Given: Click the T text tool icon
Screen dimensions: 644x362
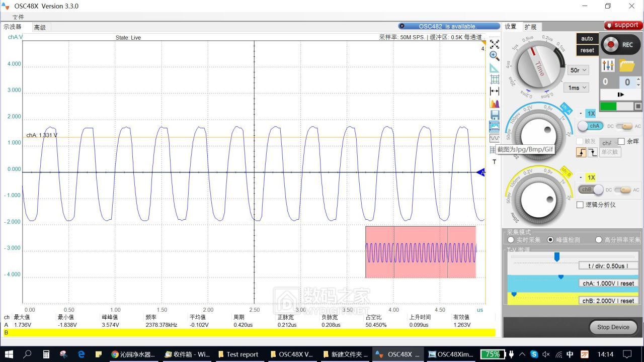Looking at the screenshot, I should [494, 162].
